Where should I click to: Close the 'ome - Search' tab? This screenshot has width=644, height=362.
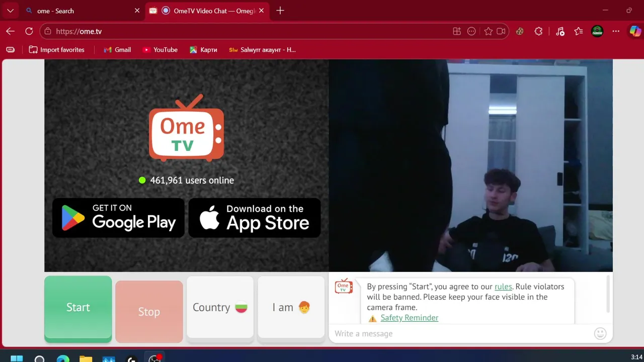137,11
